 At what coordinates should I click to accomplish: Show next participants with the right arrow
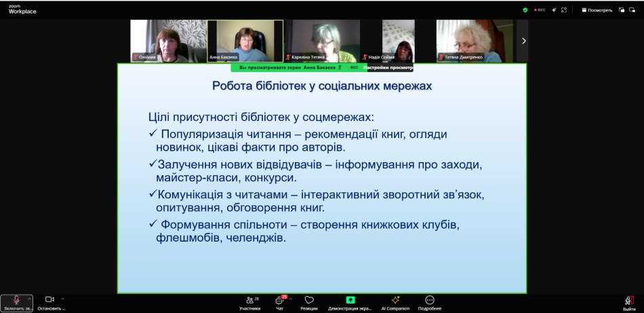point(523,41)
